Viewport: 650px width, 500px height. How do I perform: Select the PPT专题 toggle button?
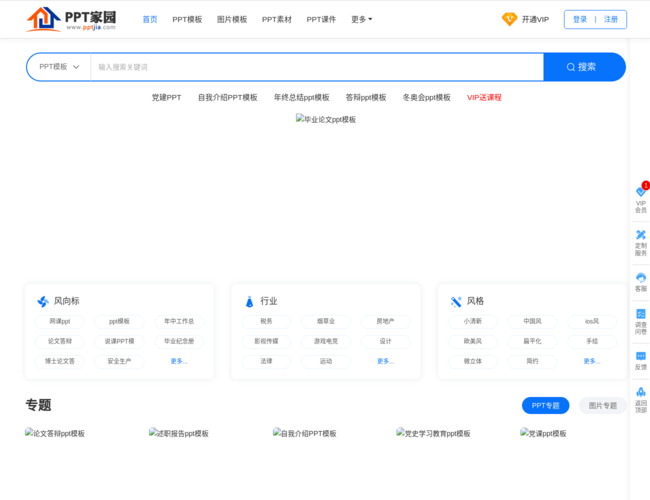(x=545, y=405)
